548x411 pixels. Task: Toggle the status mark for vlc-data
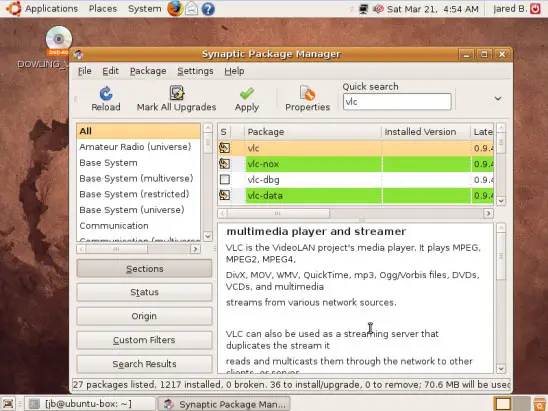(x=225, y=195)
